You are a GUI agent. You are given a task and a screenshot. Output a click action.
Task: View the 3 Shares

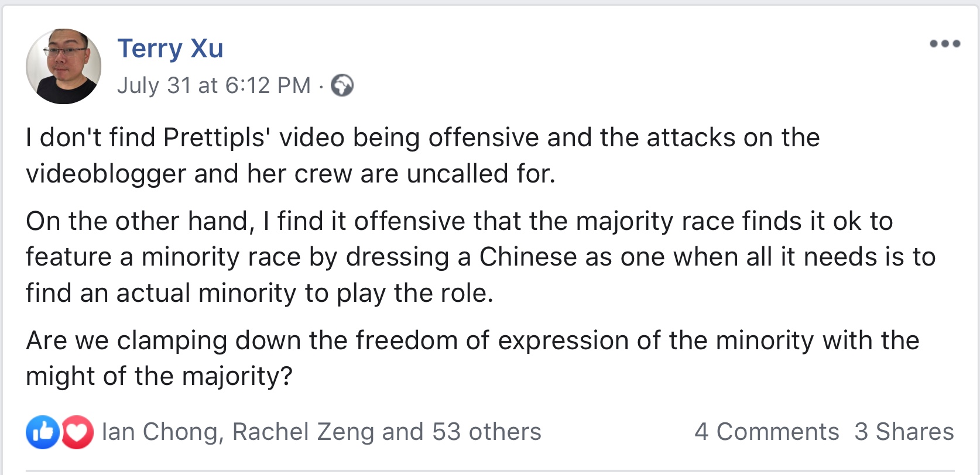[904, 432]
